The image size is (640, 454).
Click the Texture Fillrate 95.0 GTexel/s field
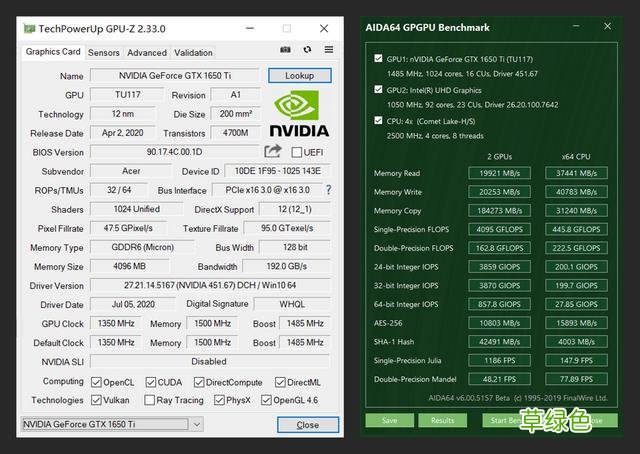[x=287, y=228]
